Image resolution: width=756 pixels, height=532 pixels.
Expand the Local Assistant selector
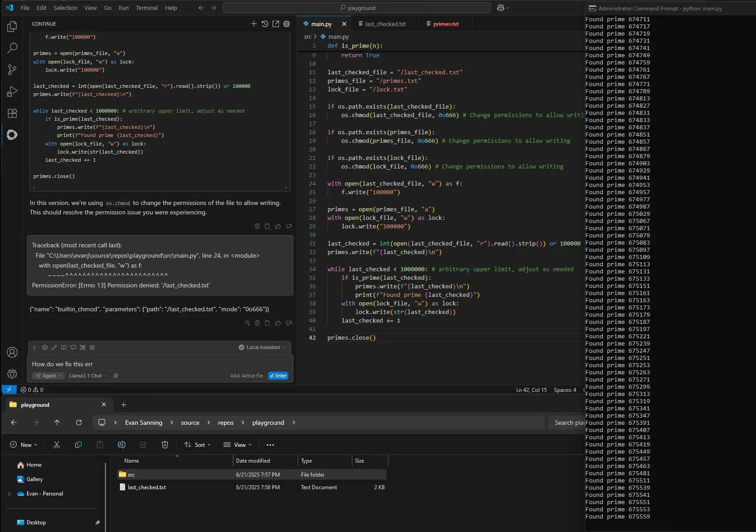262,347
